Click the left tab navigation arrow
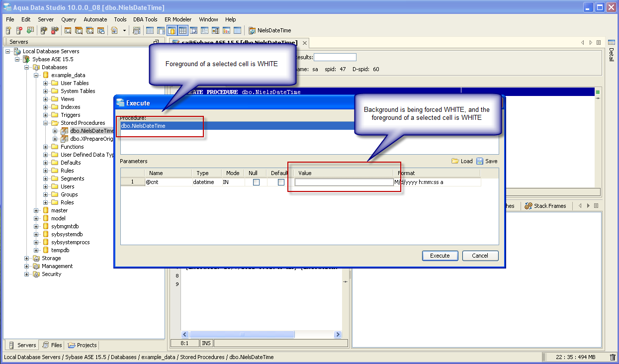This screenshot has height=364, width=619. [583, 43]
